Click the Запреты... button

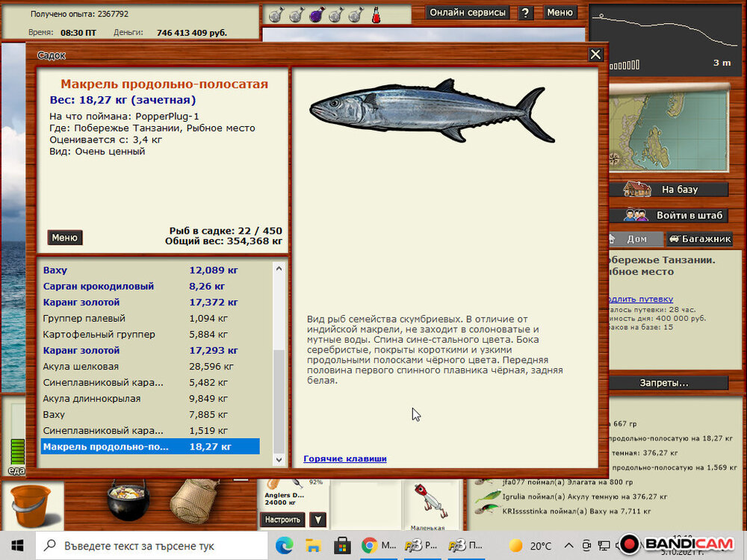663,383
